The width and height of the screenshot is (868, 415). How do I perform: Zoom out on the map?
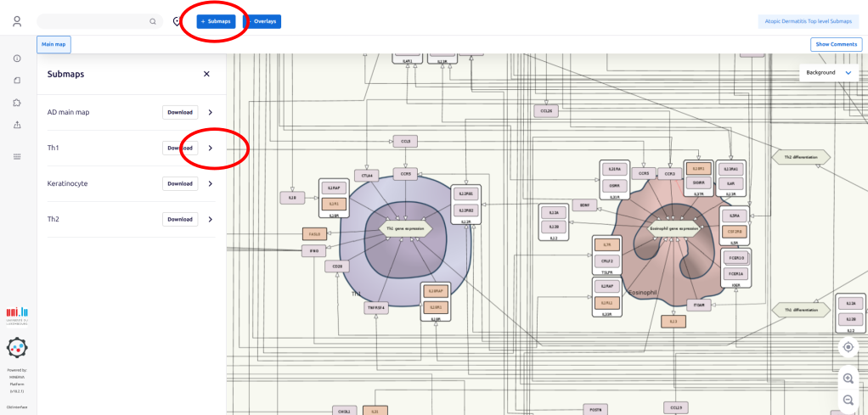pos(848,400)
